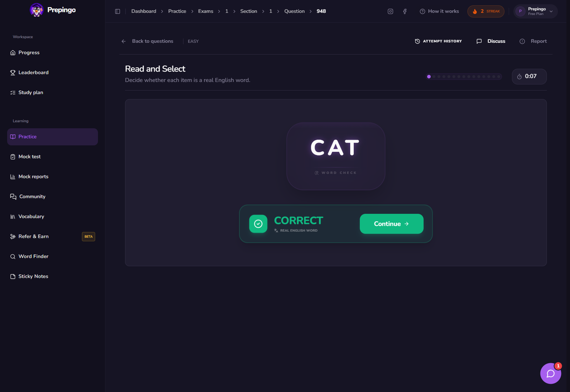
Task: Open the chat support bubble
Action: coord(551,373)
